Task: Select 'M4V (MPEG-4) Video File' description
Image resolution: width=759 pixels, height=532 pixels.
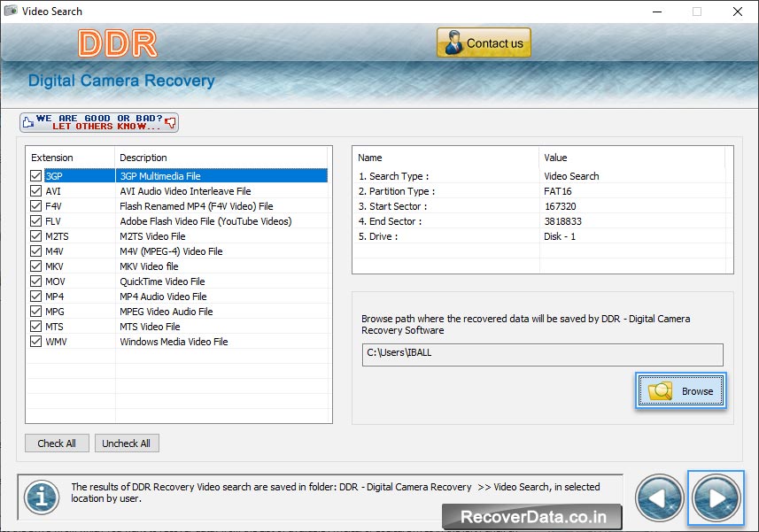Action: (x=171, y=251)
